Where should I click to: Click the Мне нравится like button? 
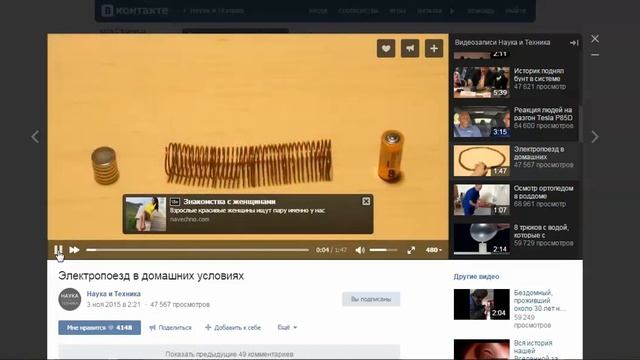click(x=100, y=327)
